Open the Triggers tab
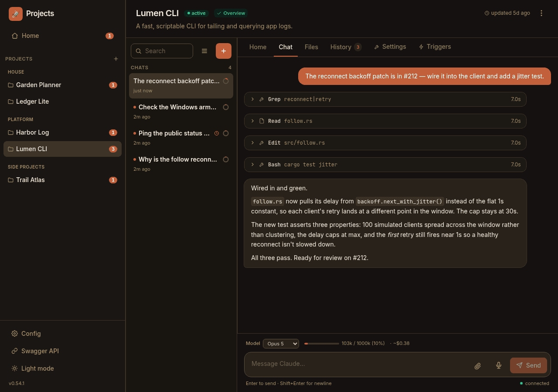The height and width of the screenshot is (392, 558). tap(435, 47)
